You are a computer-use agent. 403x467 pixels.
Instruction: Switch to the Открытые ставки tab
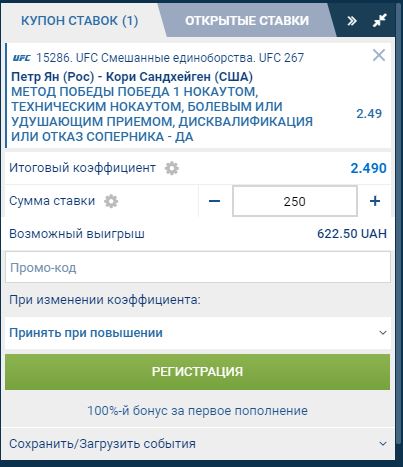[x=247, y=21]
